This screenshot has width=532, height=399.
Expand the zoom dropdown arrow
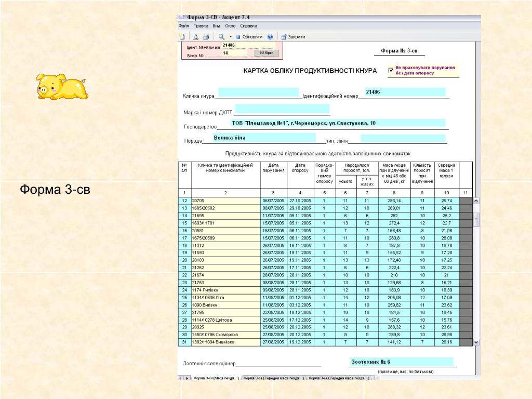(x=231, y=37)
